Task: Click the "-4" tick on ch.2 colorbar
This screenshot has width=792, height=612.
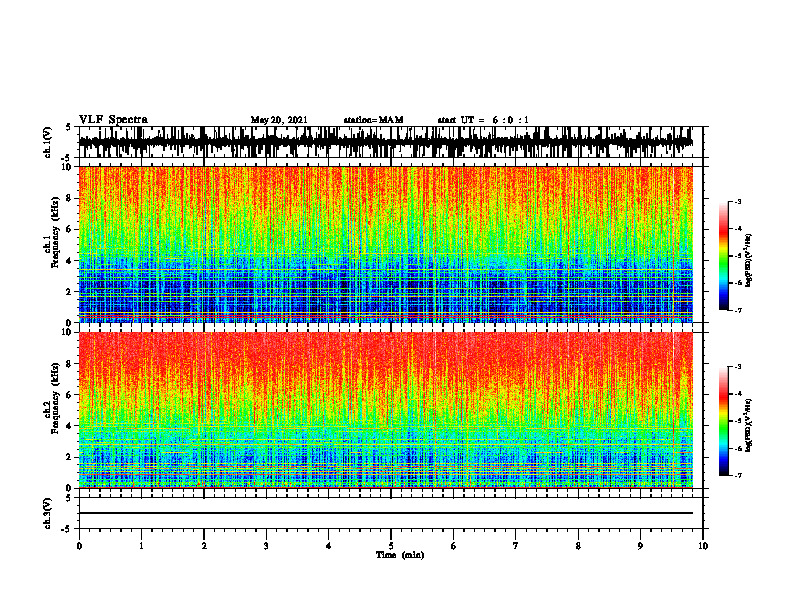Action: click(x=738, y=394)
